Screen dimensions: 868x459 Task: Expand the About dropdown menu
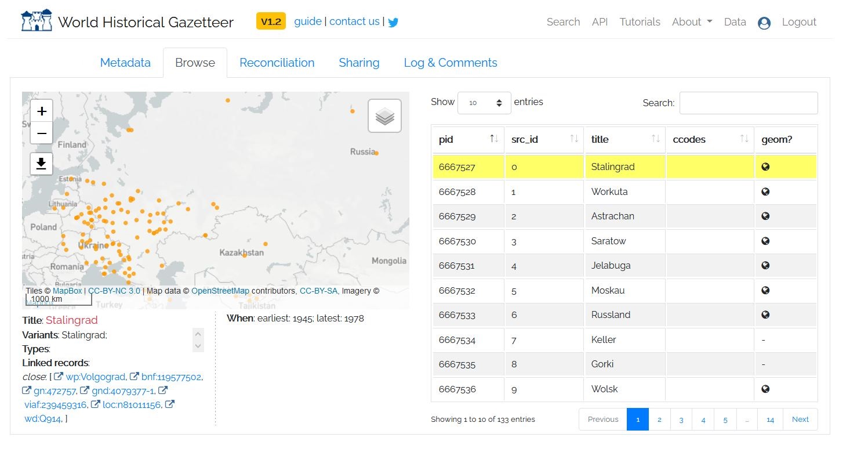692,22
